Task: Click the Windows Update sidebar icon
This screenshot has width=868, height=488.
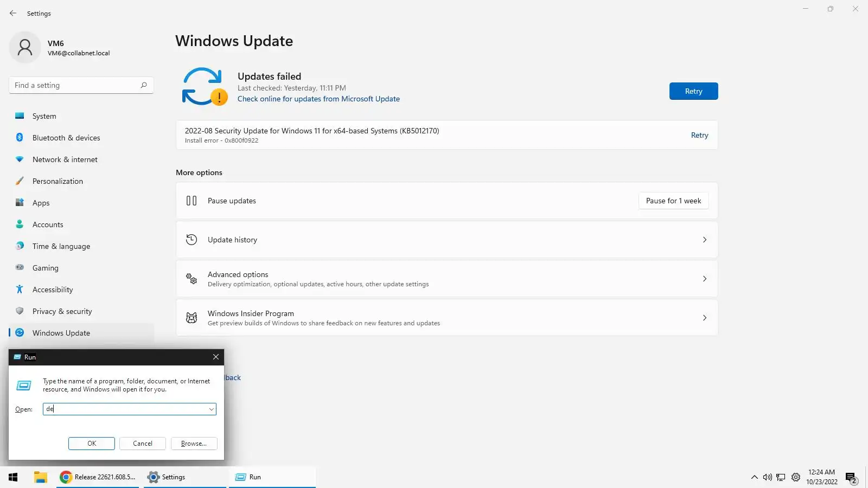Action: click(20, 332)
